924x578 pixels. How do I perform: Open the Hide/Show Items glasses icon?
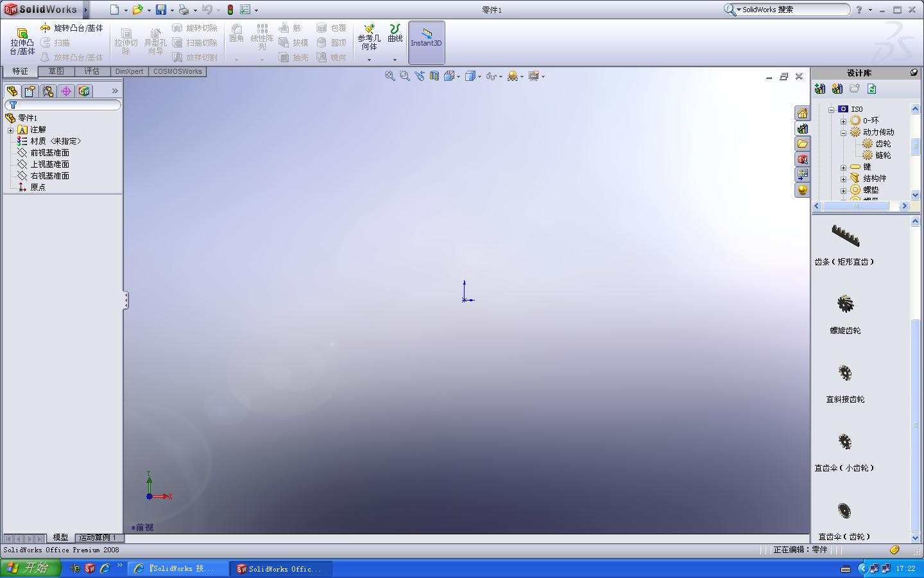491,76
